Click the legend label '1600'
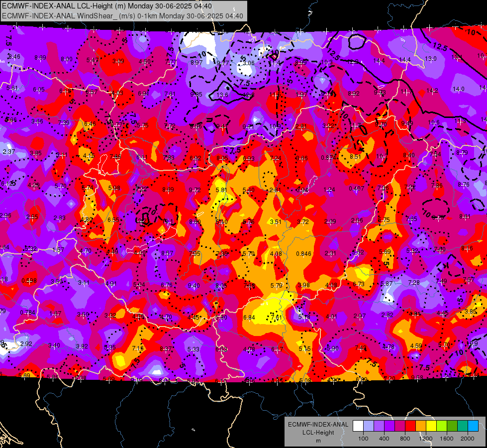Viewport: 487px width, 448px height. point(447,439)
